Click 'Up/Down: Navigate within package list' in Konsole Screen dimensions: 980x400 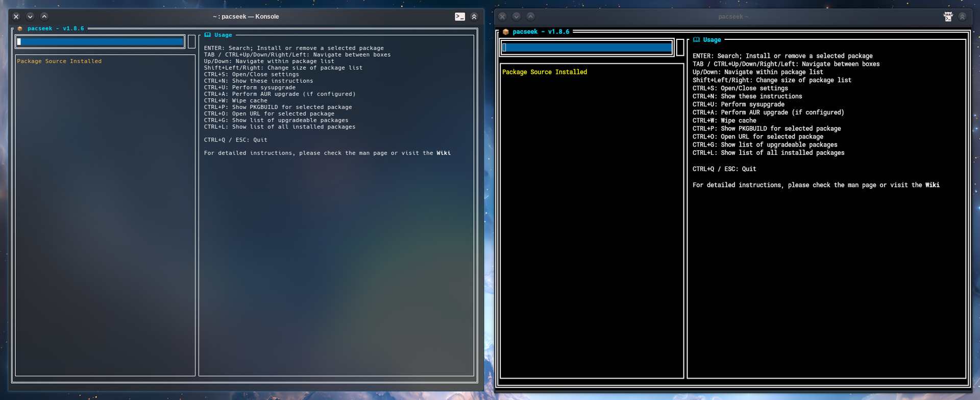point(269,61)
